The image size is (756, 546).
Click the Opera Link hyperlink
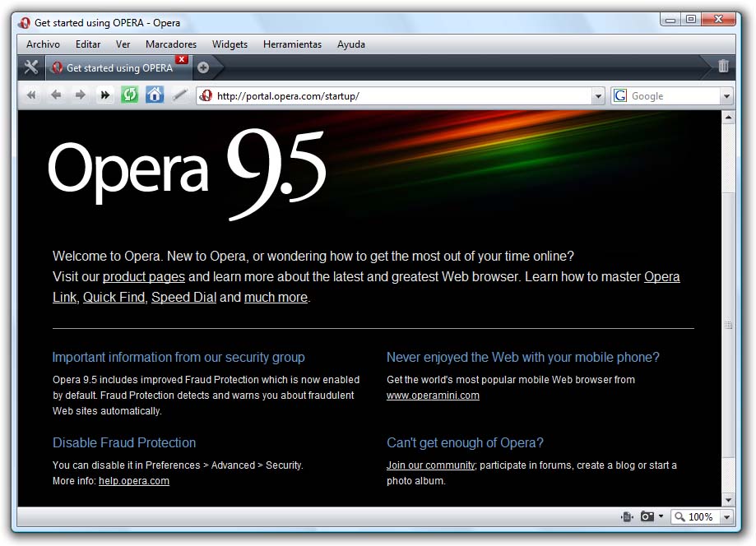662,276
